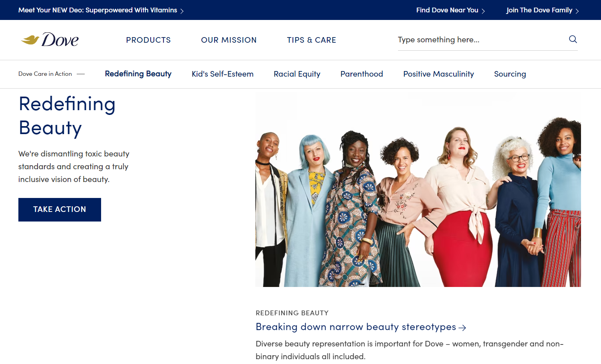
Task: Go to the Racial Equity section
Action: click(x=297, y=74)
